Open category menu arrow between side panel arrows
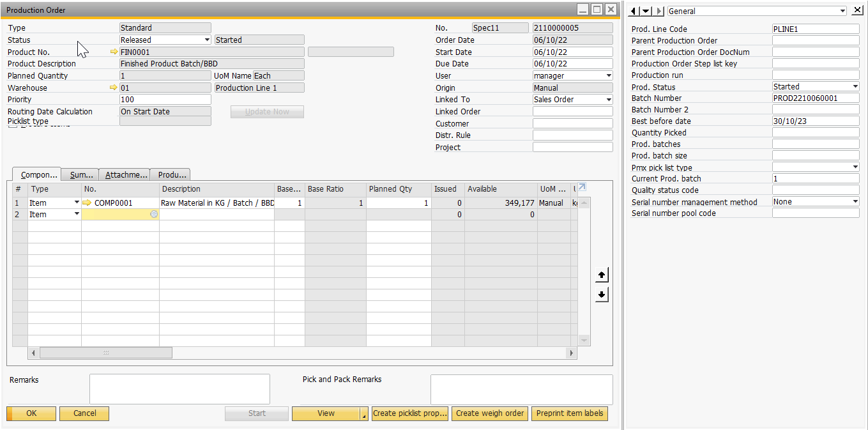868x430 pixels. pyautogui.click(x=646, y=11)
